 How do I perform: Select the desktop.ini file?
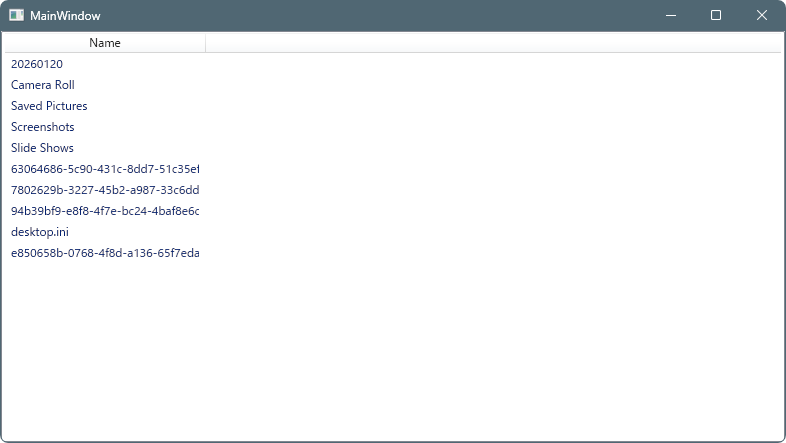[40, 232]
